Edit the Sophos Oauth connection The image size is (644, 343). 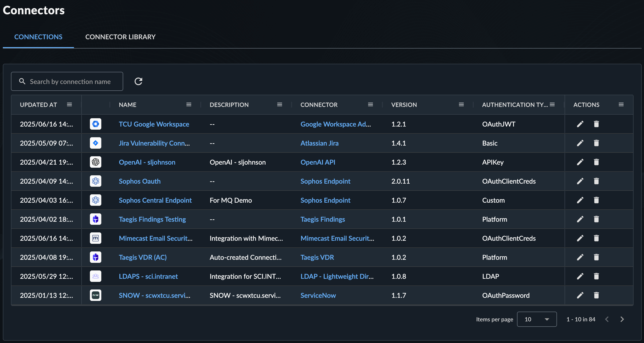pos(580,181)
